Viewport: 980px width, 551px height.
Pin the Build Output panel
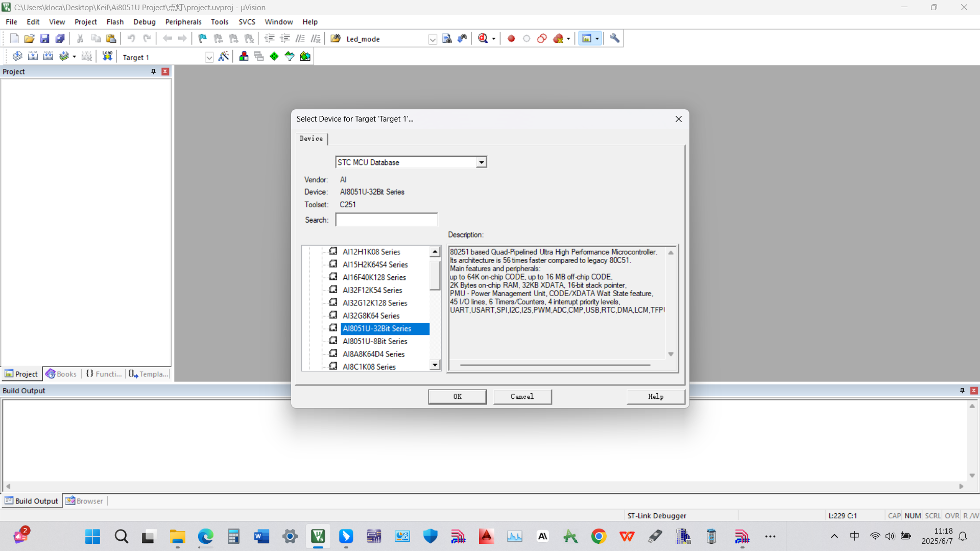[x=962, y=391]
